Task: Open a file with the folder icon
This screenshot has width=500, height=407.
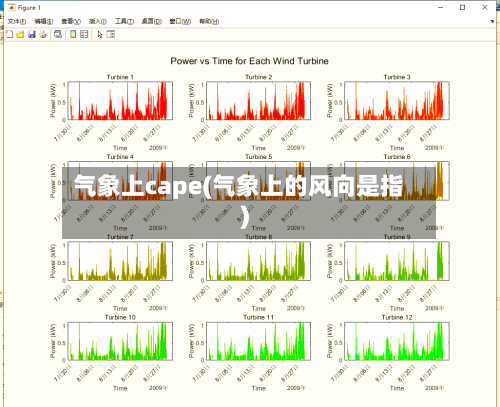Action: [x=20, y=34]
